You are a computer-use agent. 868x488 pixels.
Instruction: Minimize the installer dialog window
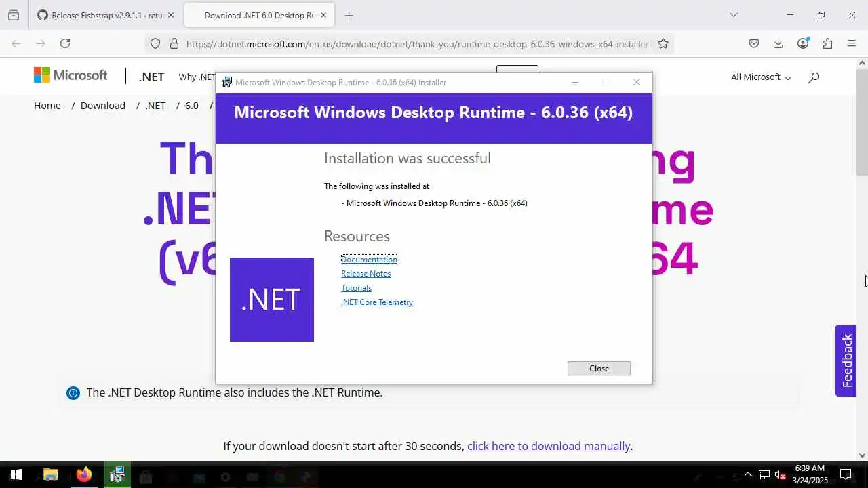point(575,82)
